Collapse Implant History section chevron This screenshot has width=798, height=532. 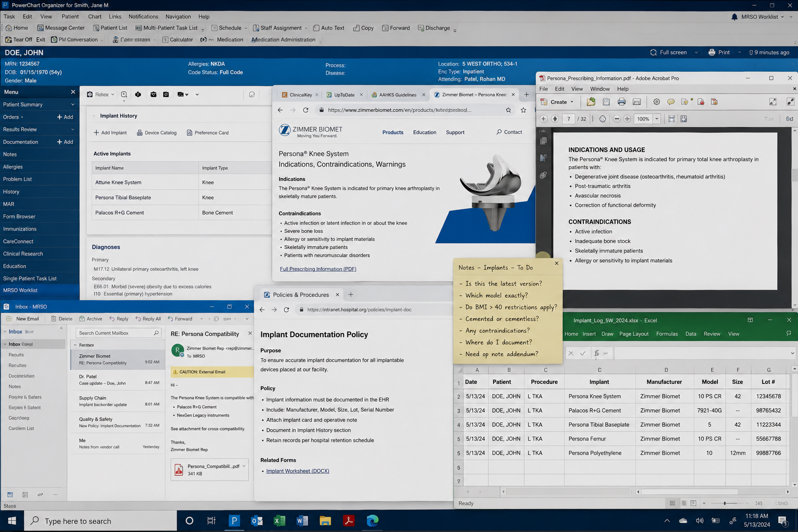[x=94, y=116]
